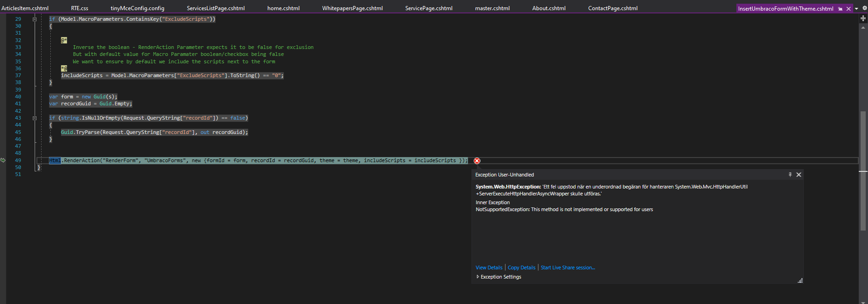Collapse the recordId if block at line 43
This screenshot has width=868, height=304.
[35, 118]
